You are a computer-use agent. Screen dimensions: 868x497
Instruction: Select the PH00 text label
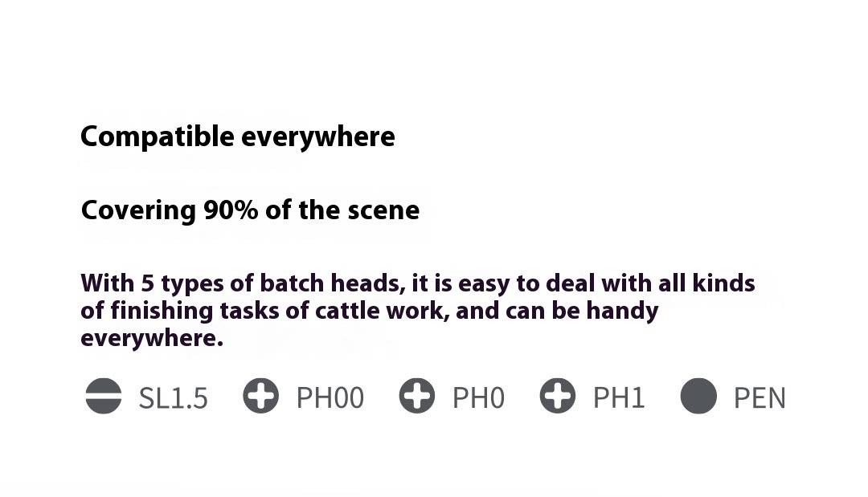pyautogui.click(x=330, y=397)
